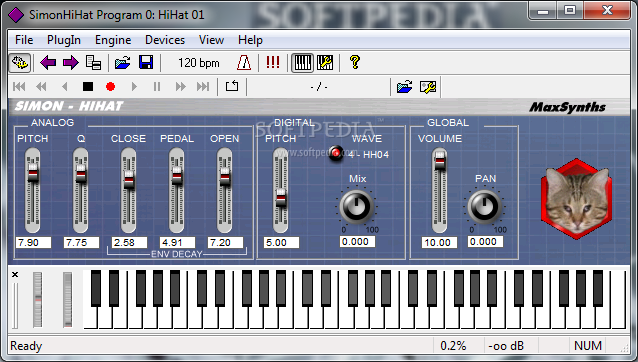The height and width of the screenshot is (362, 638).
Task: Click the analog PITCH slider handle
Action: tap(33, 173)
